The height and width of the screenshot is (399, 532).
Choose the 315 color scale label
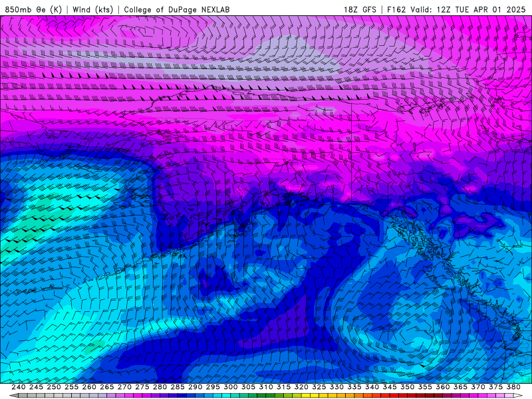coord(283,387)
